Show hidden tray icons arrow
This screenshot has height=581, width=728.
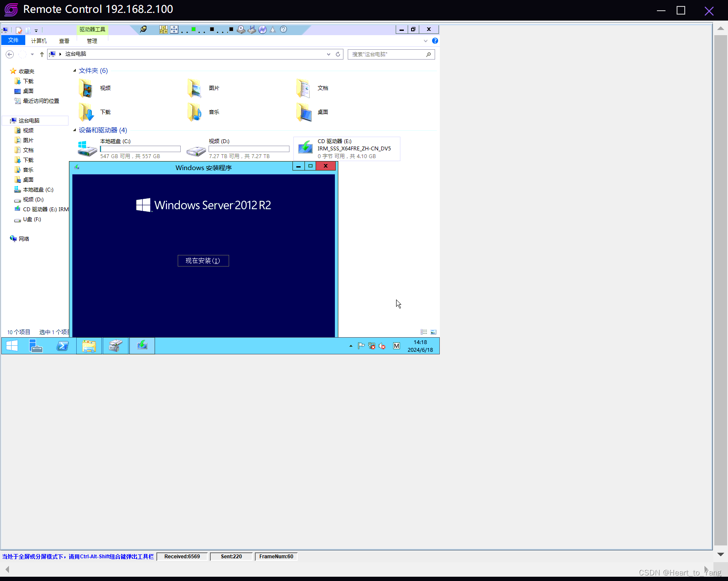click(x=351, y=346)
